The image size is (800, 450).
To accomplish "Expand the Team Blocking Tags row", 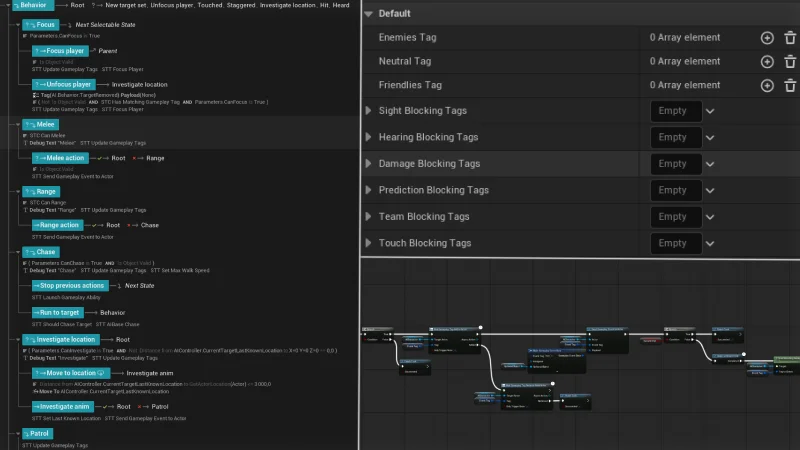I will point(369,217).
